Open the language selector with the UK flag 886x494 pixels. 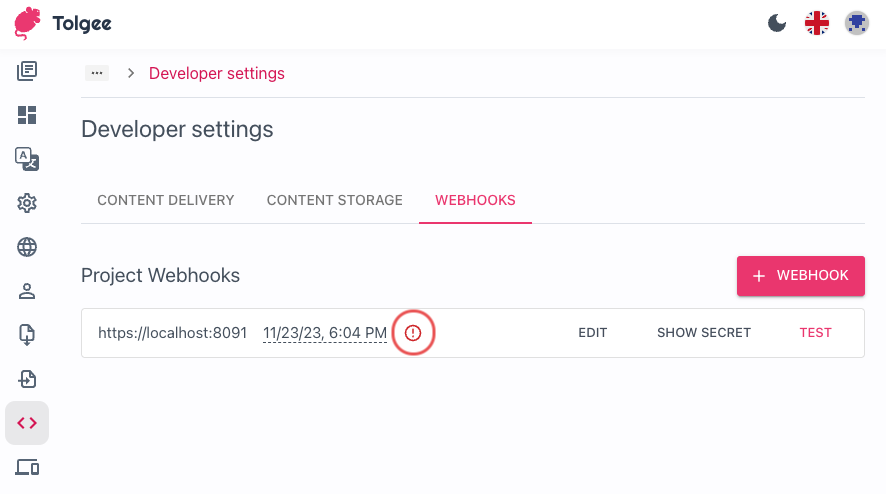click(x=817, y=23)
